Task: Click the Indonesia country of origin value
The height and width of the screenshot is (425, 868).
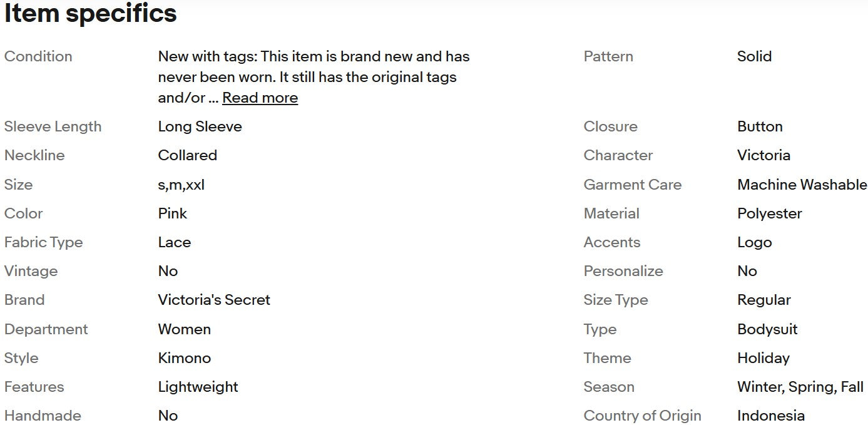Action: click(770, 416)
